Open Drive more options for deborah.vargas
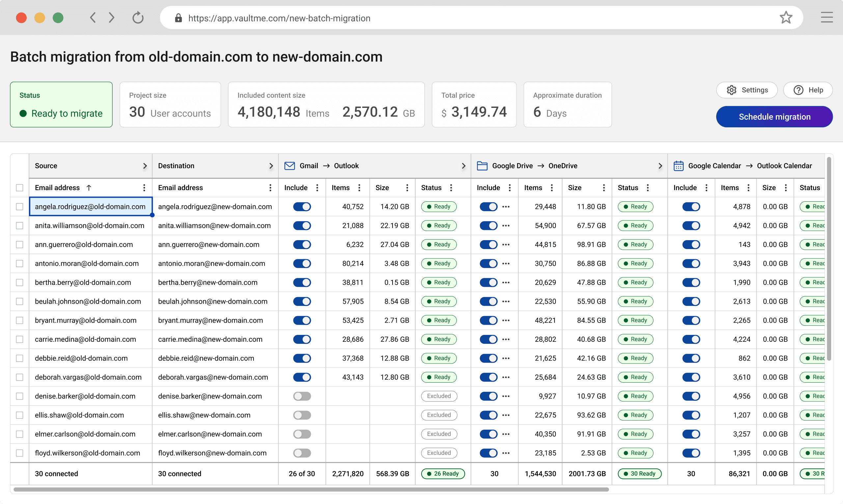Viewport: 843px width, 504px height. click(x=506, y=377)
